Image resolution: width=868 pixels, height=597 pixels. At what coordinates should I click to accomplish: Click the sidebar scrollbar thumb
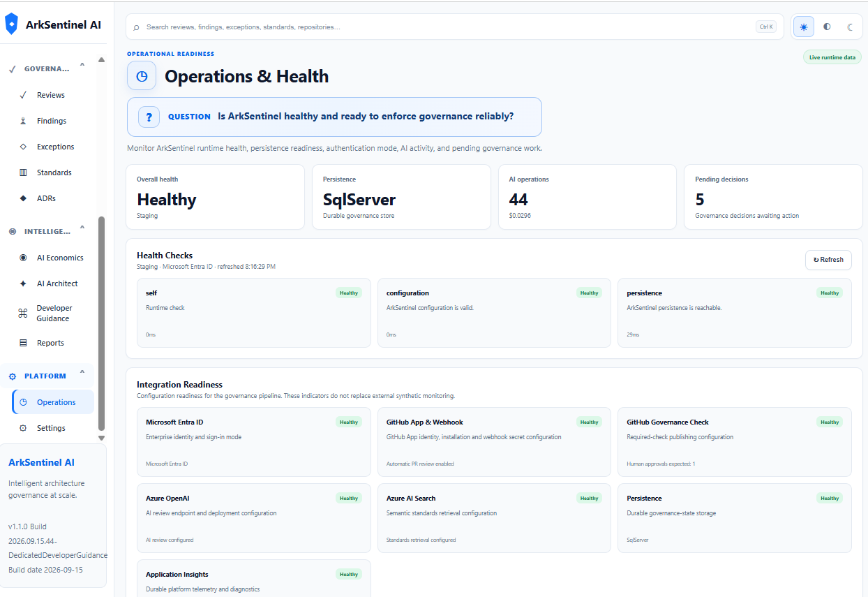tap(101, 323)
